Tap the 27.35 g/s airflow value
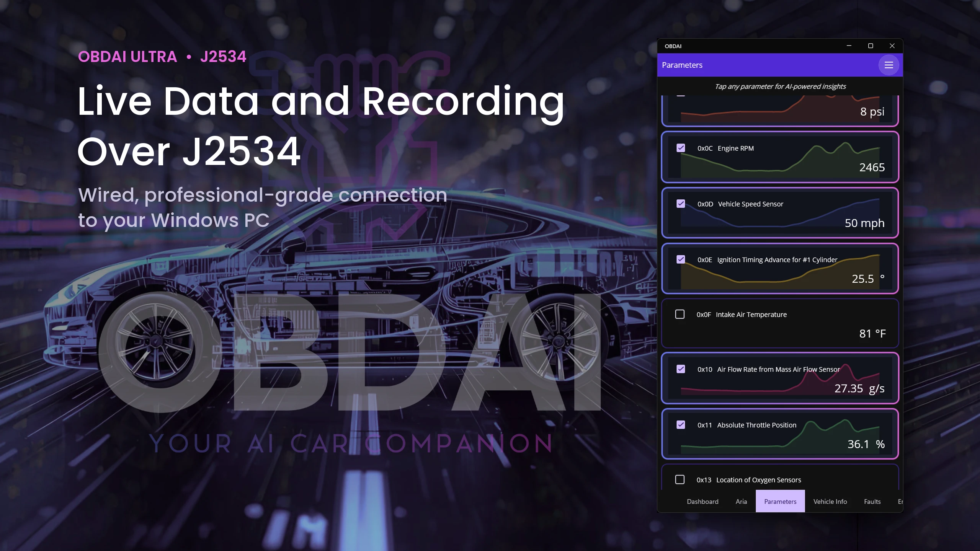 [859, 388]
